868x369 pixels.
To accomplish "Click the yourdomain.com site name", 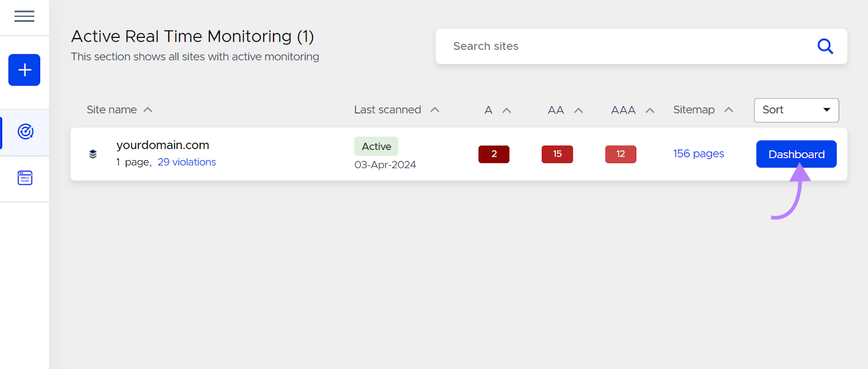I will (163, 145).
